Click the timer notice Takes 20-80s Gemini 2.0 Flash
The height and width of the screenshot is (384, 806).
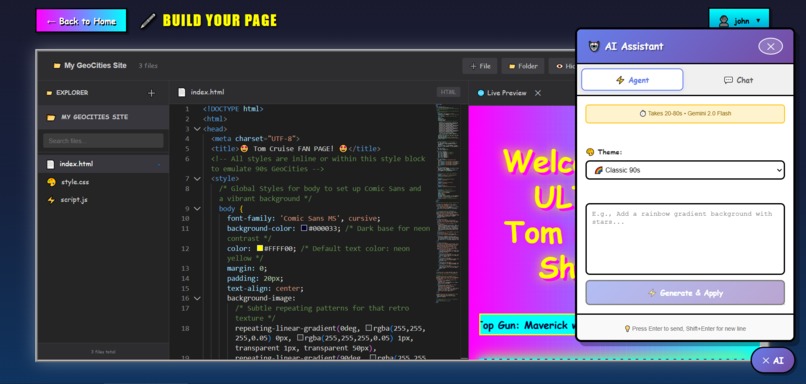pyautogui.click(x=685, y=114)
